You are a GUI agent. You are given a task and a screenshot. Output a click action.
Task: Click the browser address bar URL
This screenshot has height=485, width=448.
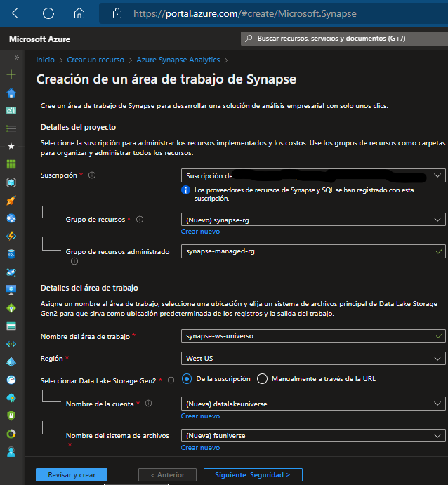click(x=245, y=13)
